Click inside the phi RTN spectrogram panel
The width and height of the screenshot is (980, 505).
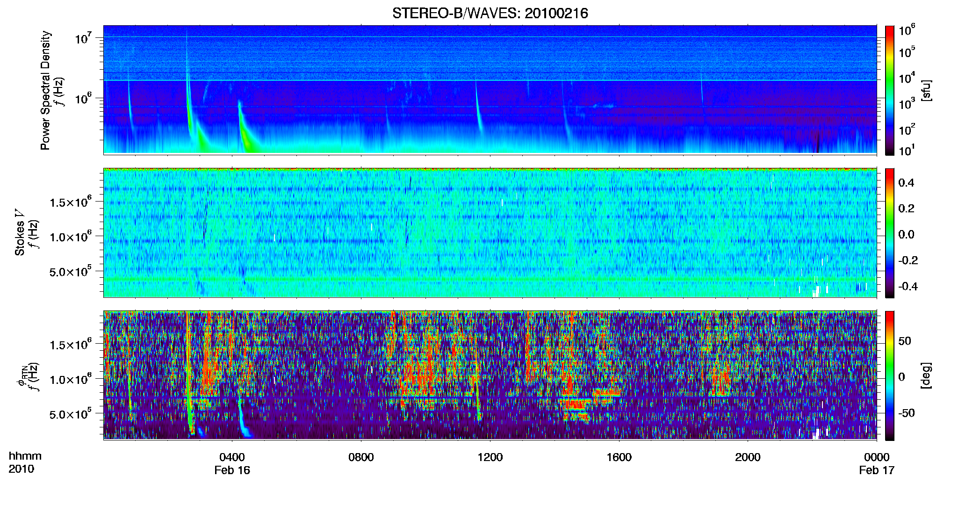pos(490,375)
